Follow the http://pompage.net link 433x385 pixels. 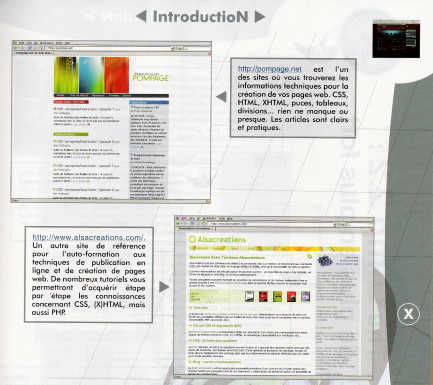click(269, 69)
